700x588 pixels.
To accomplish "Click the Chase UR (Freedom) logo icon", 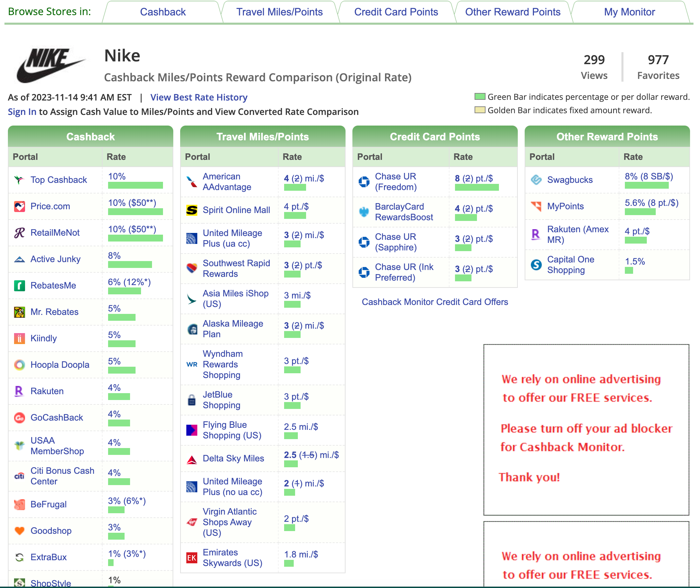I will point(364,181).
